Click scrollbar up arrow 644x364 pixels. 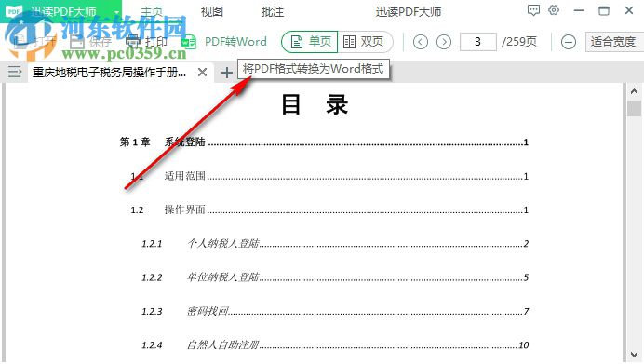pyautogui.click(x=634, y=91)
